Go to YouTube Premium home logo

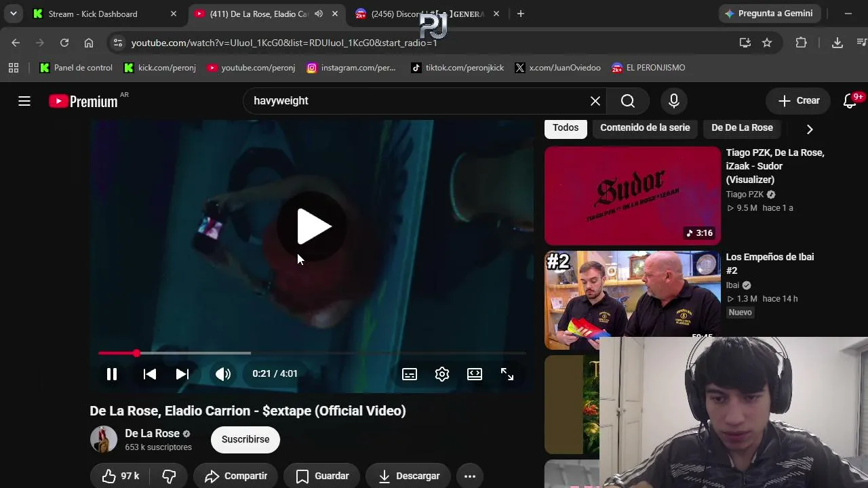click(x=83, y=101)
